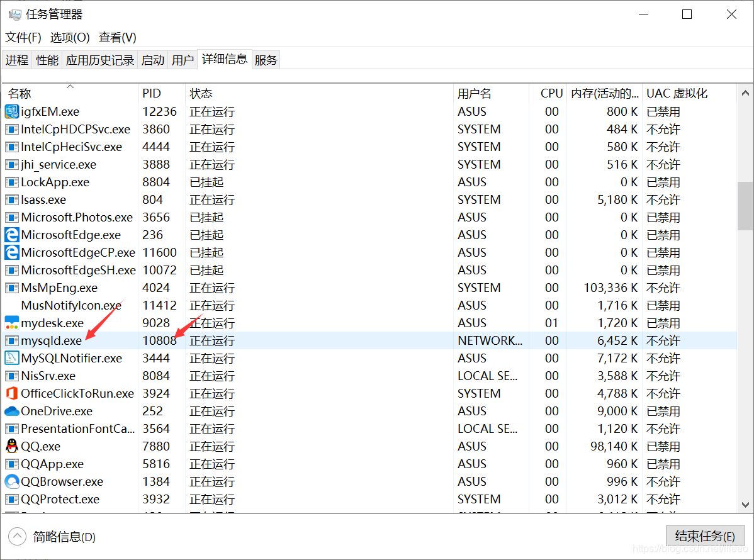Image resolution: width=754 pixels, height=560 pixels.
Task: Click the igfxEM.exe process icon
Action: click(11, 111)
